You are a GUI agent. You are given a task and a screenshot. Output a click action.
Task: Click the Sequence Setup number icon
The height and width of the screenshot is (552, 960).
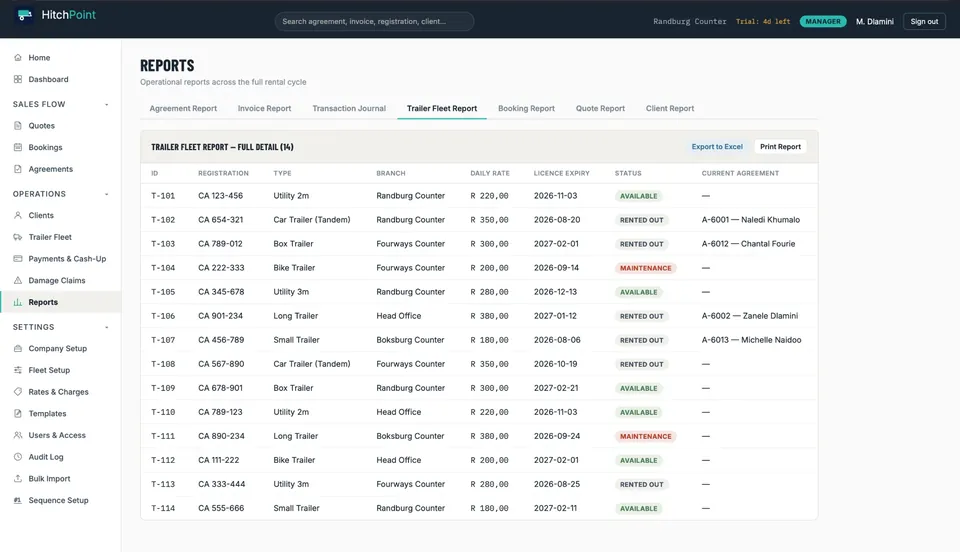tap(18, 500)
